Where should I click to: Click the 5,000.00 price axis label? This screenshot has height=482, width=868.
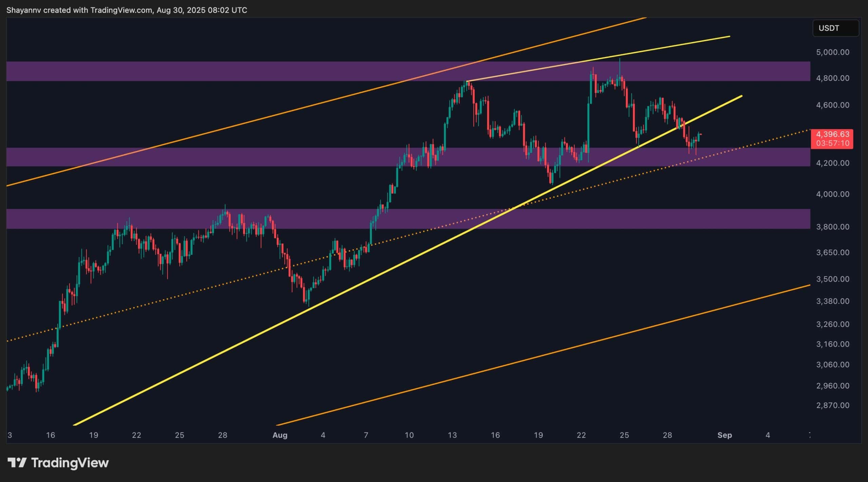[832, 52]
